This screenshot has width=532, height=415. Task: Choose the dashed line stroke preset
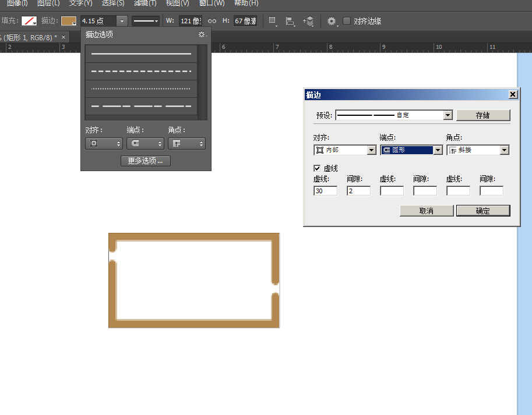coord(141,71)
